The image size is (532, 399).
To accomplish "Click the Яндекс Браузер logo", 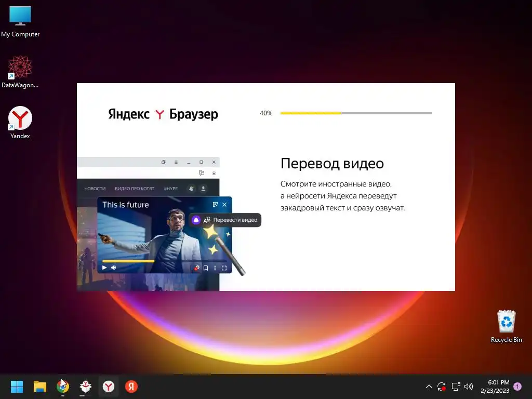I will pos(163,114).
